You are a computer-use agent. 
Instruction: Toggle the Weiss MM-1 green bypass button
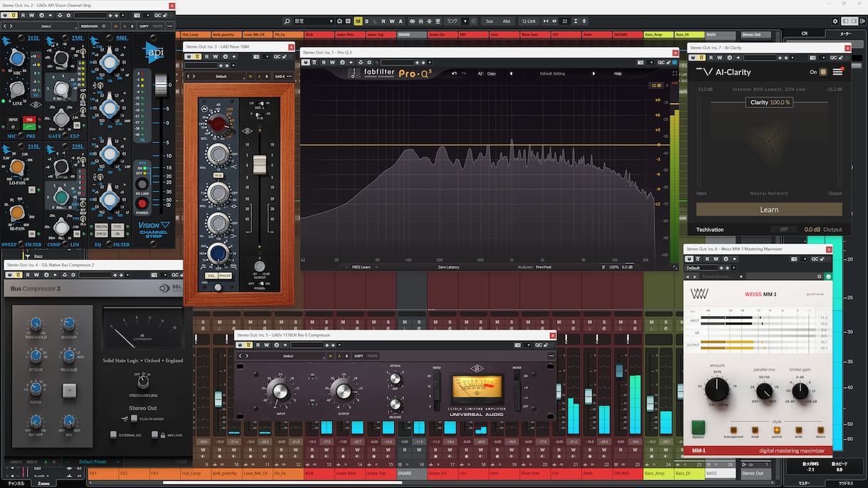tap(698, 428)
